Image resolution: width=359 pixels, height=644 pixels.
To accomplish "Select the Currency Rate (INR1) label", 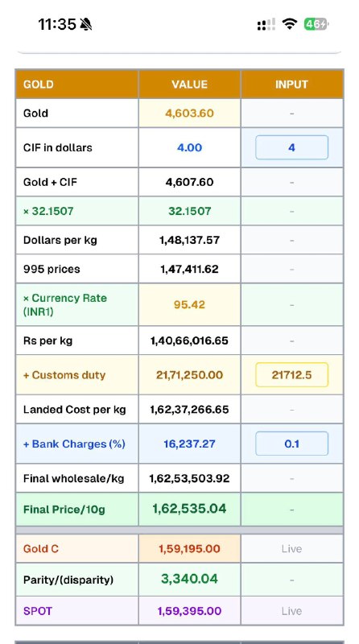I will 65,305.
